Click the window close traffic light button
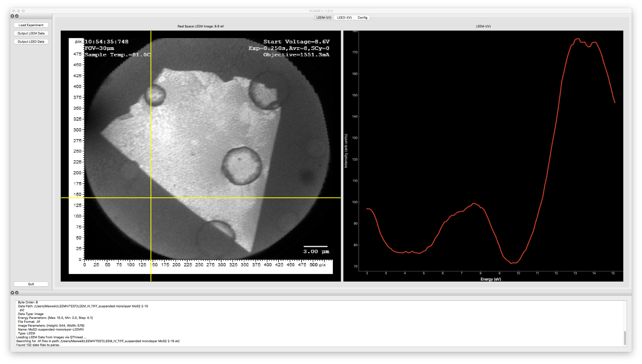Viewport: 642px width, 364px height. (x=14, y=11)
